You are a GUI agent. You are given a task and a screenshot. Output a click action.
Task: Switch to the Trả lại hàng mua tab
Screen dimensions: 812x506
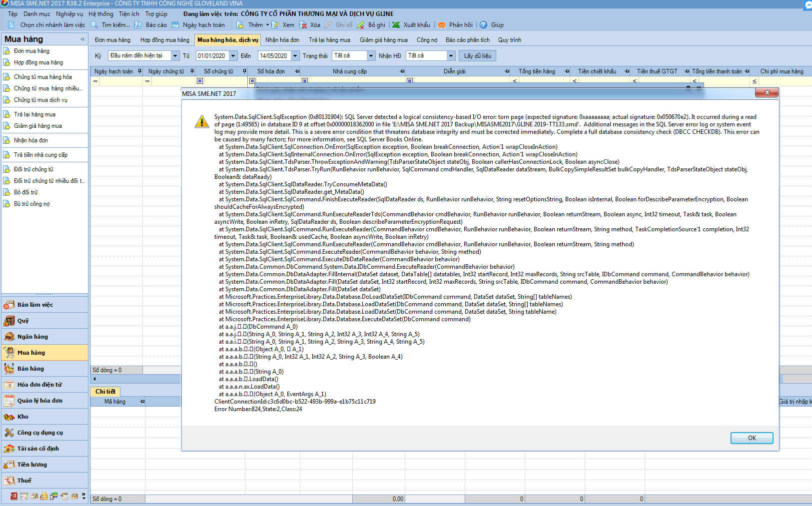pyautogui.click(x=329, y=40)
